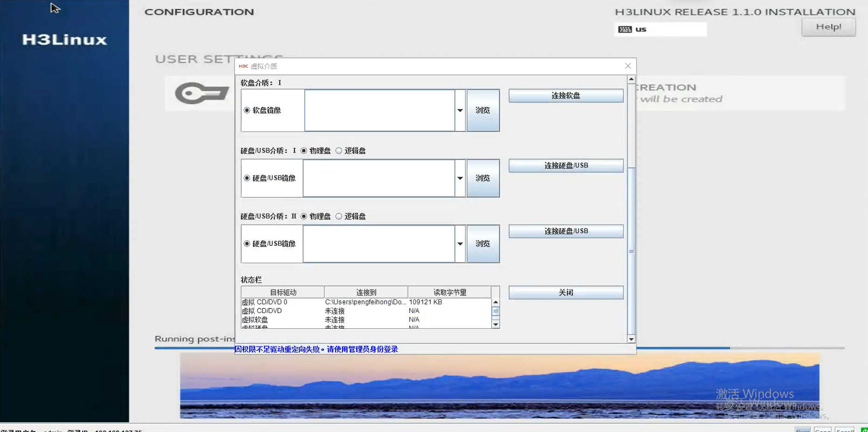Click the Num lock indicator in the status bar
The image size is (868, 432).
[802, 430]
